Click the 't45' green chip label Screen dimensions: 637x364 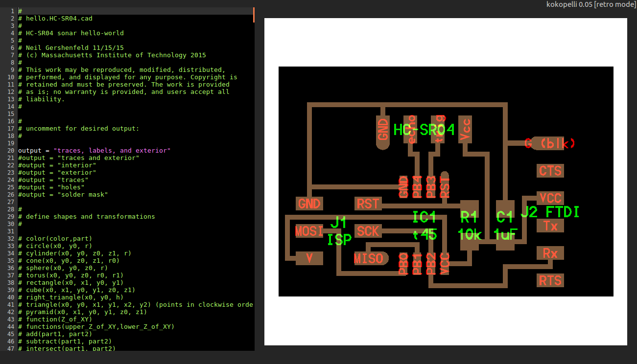click(425, 234)
